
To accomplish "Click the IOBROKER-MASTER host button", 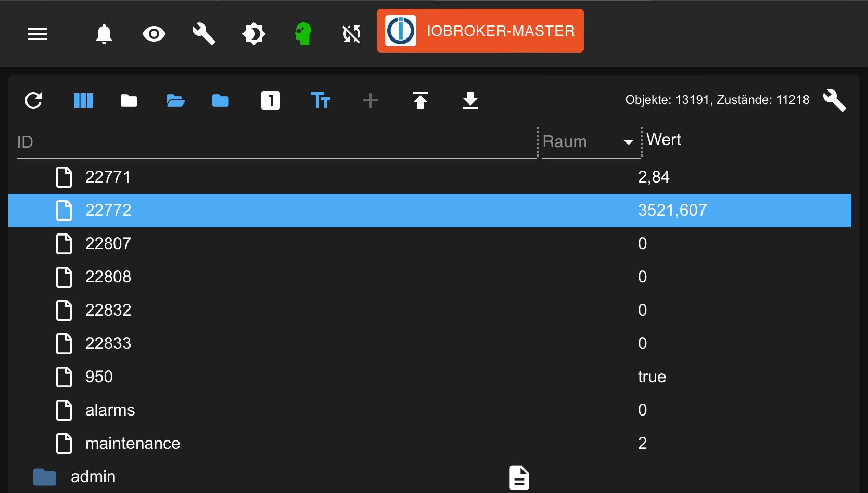I will (480, 31).
